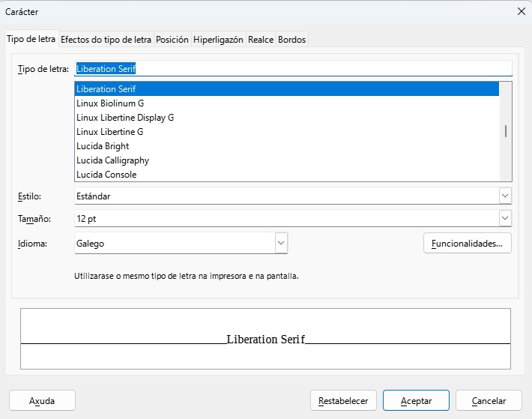Choose Linux Libertine Display G font
Viewport: 532px width, 419px height.
125,118
